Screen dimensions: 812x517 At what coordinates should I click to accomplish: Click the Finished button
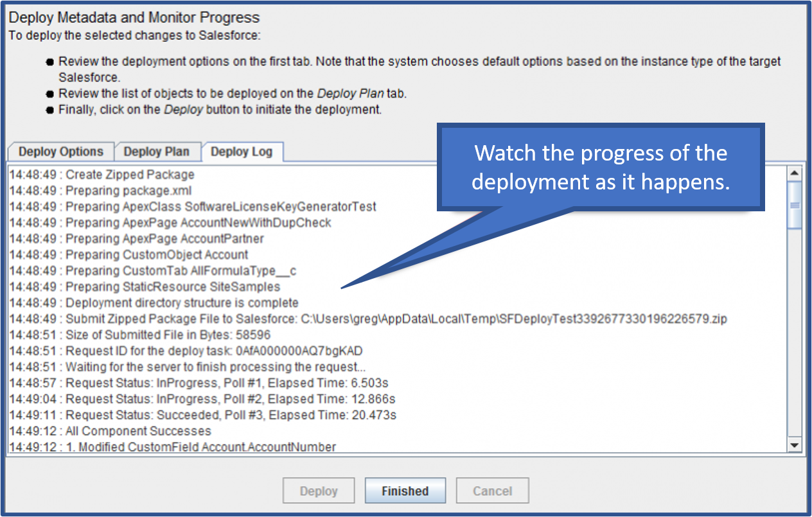tap(405, 491)
